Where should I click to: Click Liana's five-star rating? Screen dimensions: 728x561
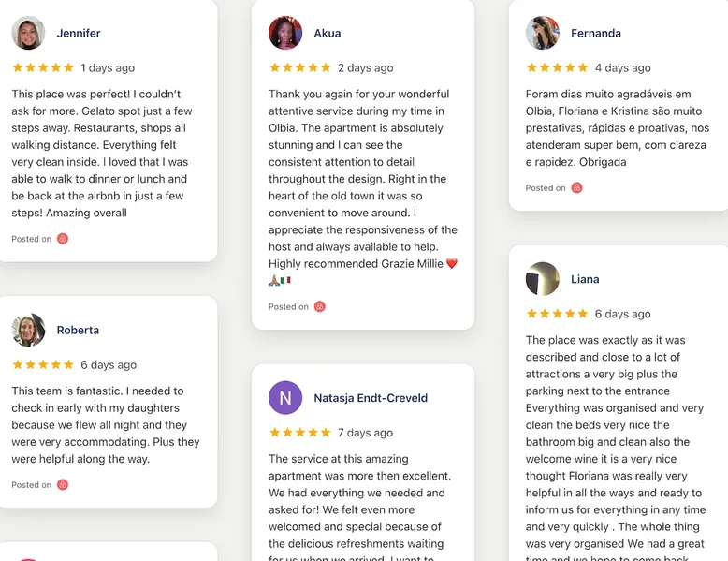(558, 314)
